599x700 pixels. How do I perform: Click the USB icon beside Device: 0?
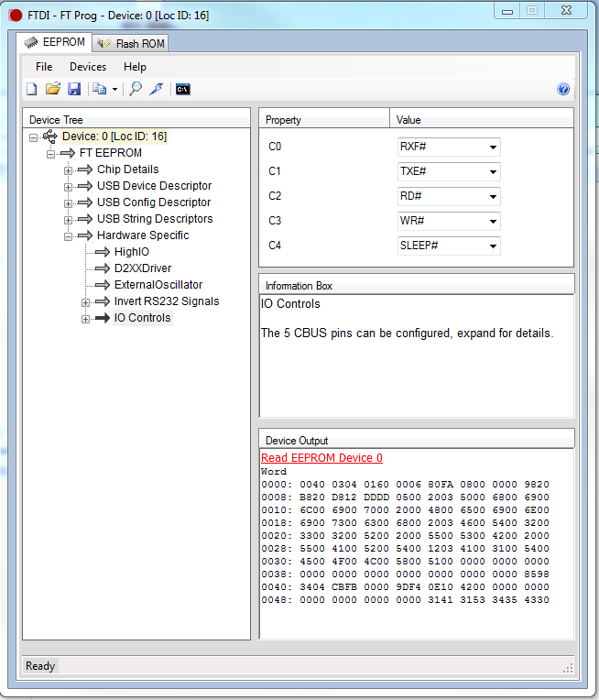pos(50,137)
